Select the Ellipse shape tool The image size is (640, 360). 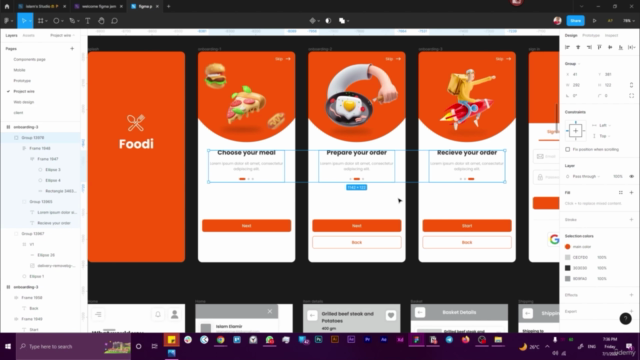[x=56, y=21]
